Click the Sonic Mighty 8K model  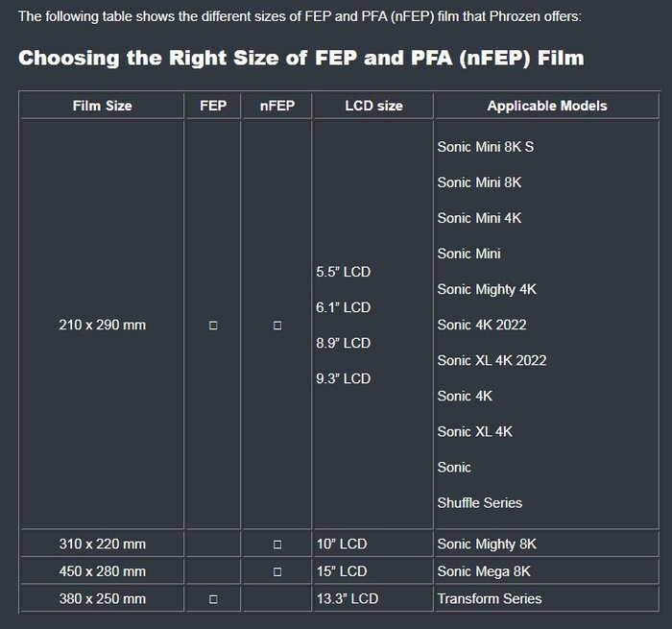487,544
